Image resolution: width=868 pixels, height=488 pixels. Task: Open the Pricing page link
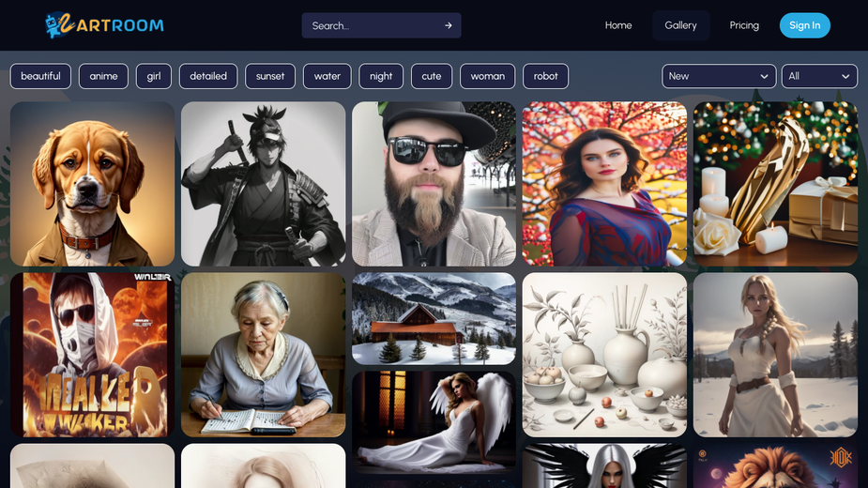tap(744, 25)
